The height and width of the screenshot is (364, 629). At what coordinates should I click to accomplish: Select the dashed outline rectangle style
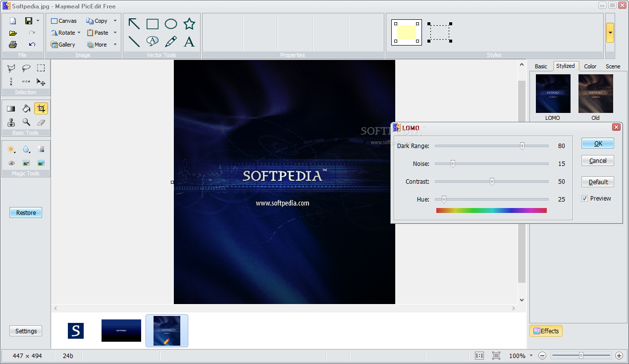click(440, 33)
